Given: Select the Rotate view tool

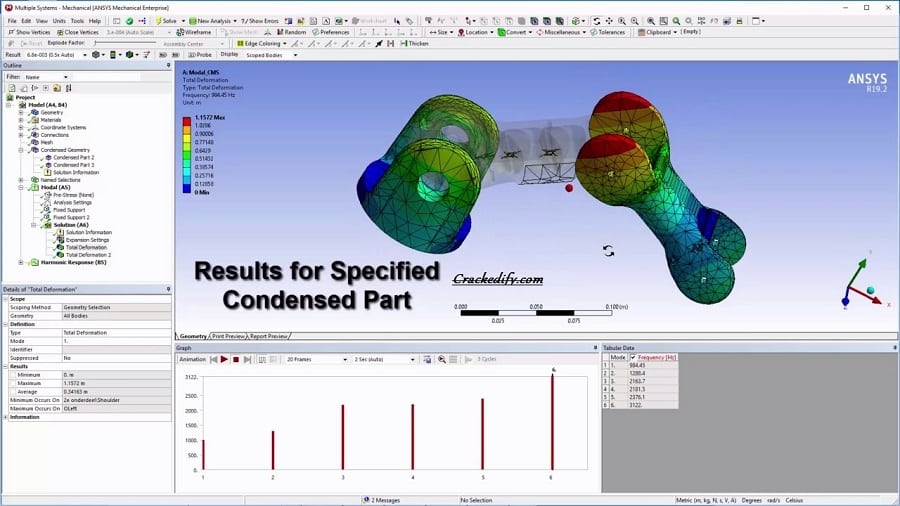Looking at the screenshot, I should [596, 21].
